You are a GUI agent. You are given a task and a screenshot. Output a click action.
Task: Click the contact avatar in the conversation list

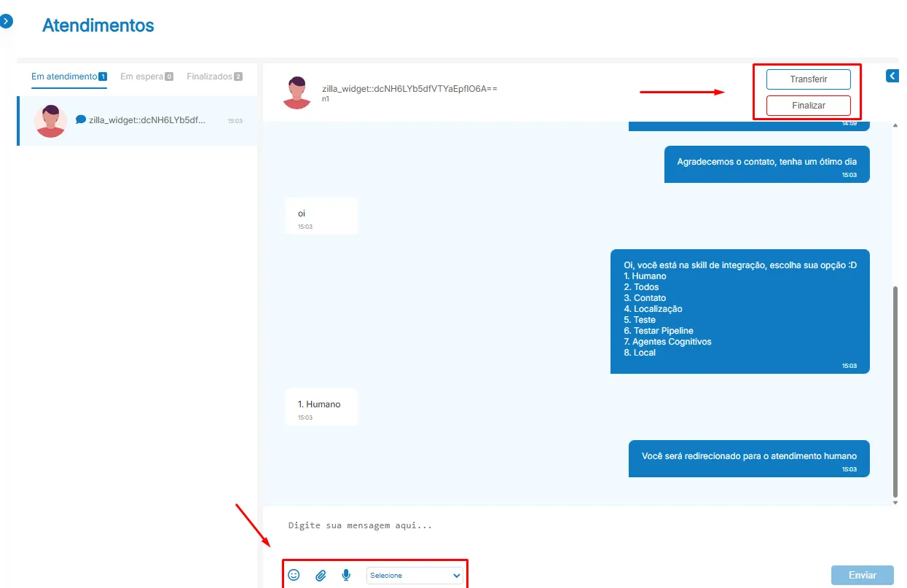pyautogui.click(x=50, y=121)
